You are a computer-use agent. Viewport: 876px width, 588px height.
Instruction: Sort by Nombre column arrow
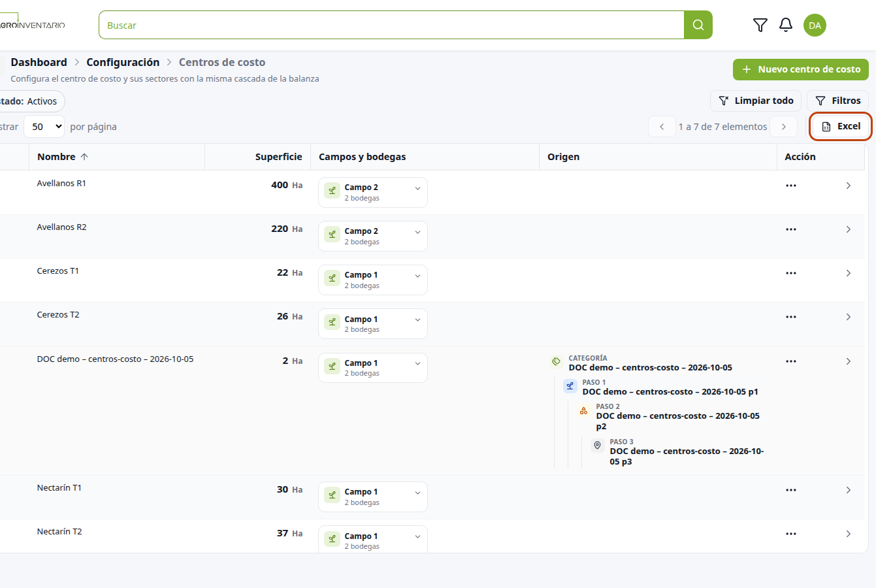click(x=84, y=157)
